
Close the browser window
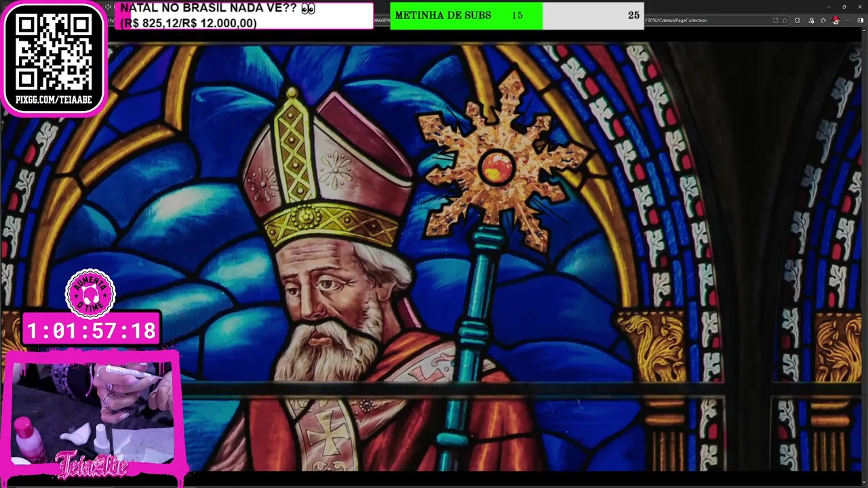(860, 7)
